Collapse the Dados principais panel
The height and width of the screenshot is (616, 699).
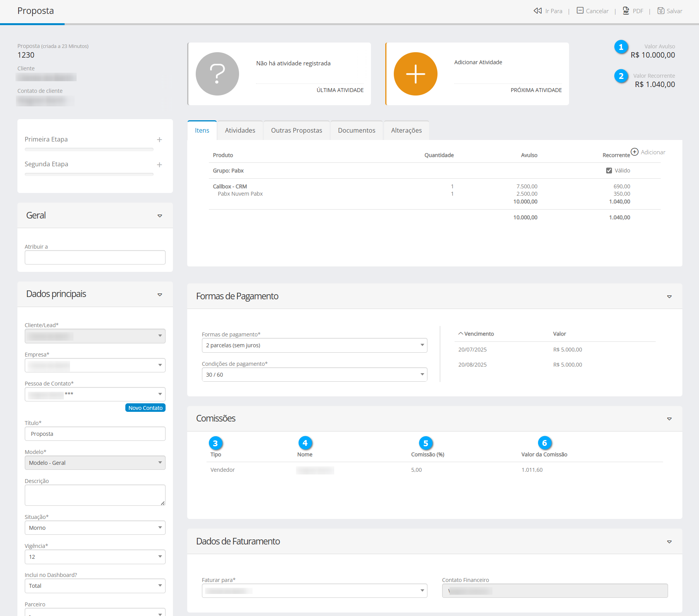(x=160, y=295)
